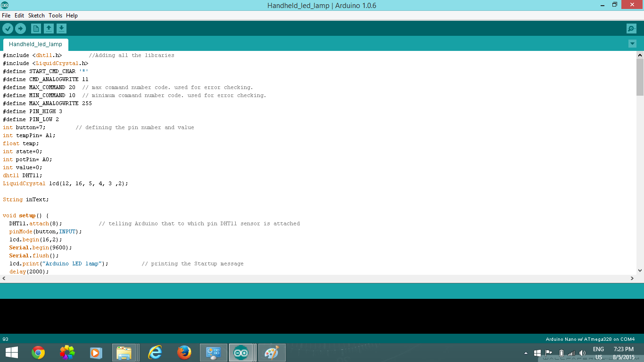Click the '#define PIN_LOW 2' line
Screen dimensions: 644x362
point(31,119)
